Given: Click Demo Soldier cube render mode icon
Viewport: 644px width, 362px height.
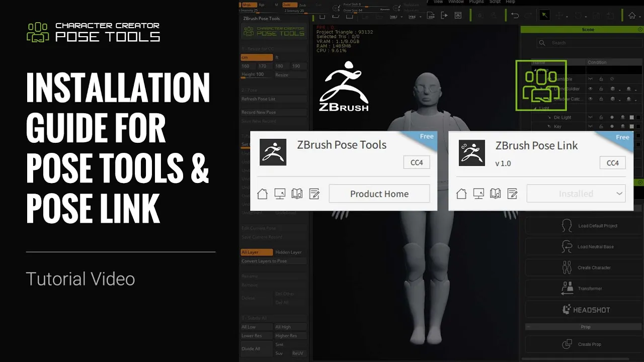Looking at the screenshot, I should (612, 89).
